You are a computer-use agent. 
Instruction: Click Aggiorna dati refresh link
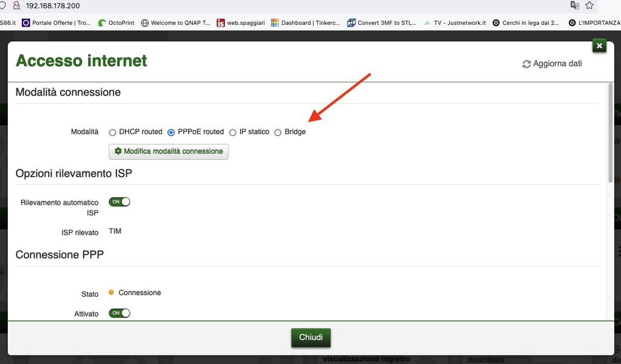tap(552, 64)
